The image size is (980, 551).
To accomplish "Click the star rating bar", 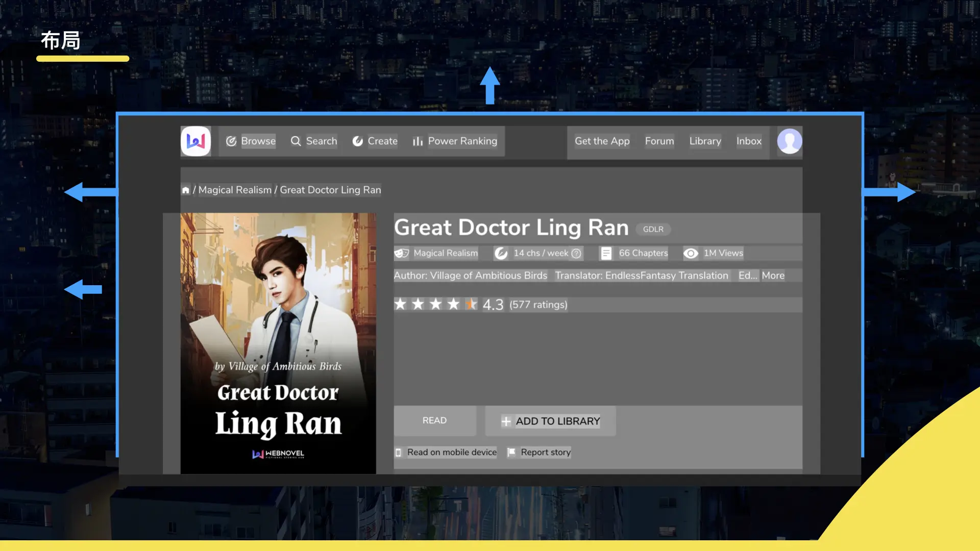I will coord(435,305).
